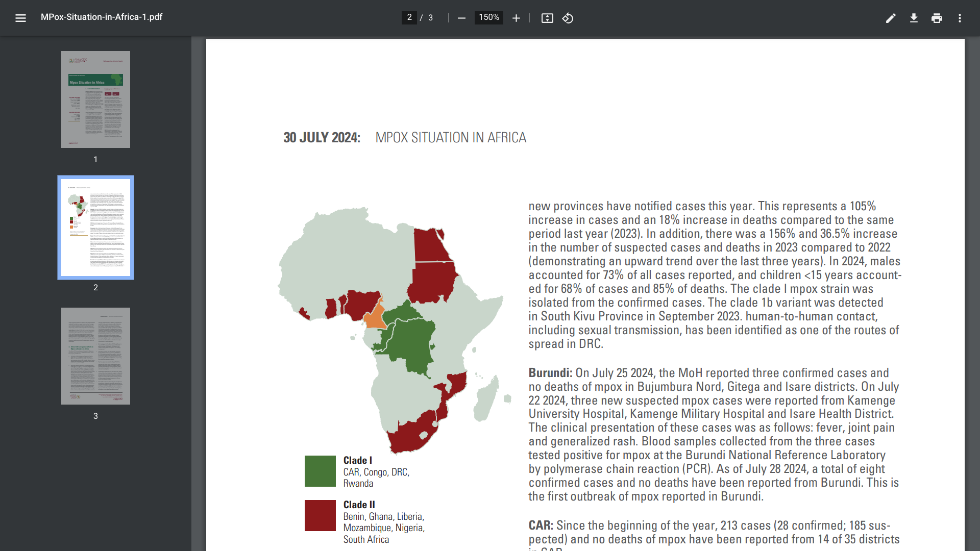Download the PDF file
This screenshot has width=980, height=551.
point(914,18)
